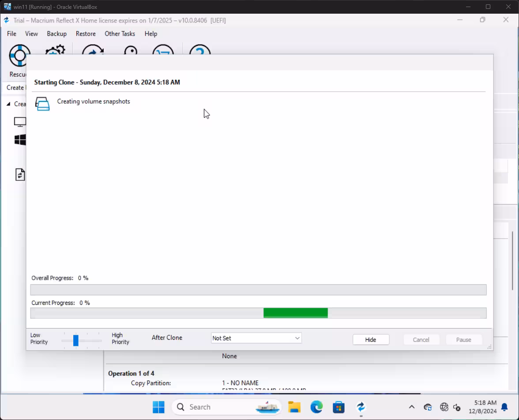Click the Macrium Reflect title bar logo
Screen dimensions: 519x420
(7, 20)
